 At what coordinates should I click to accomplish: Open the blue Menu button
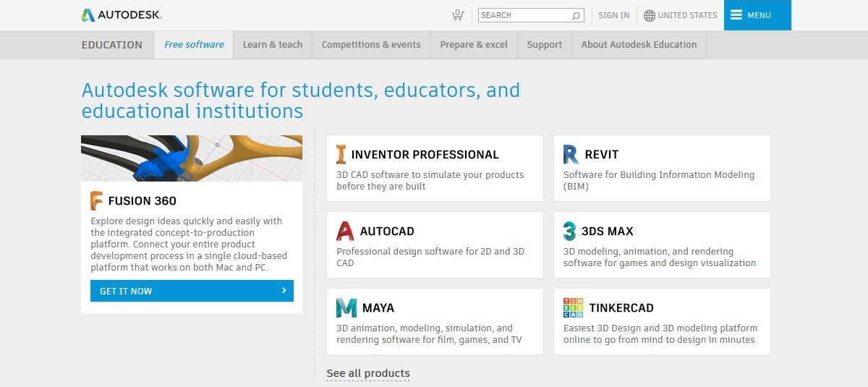click(757, 15)
